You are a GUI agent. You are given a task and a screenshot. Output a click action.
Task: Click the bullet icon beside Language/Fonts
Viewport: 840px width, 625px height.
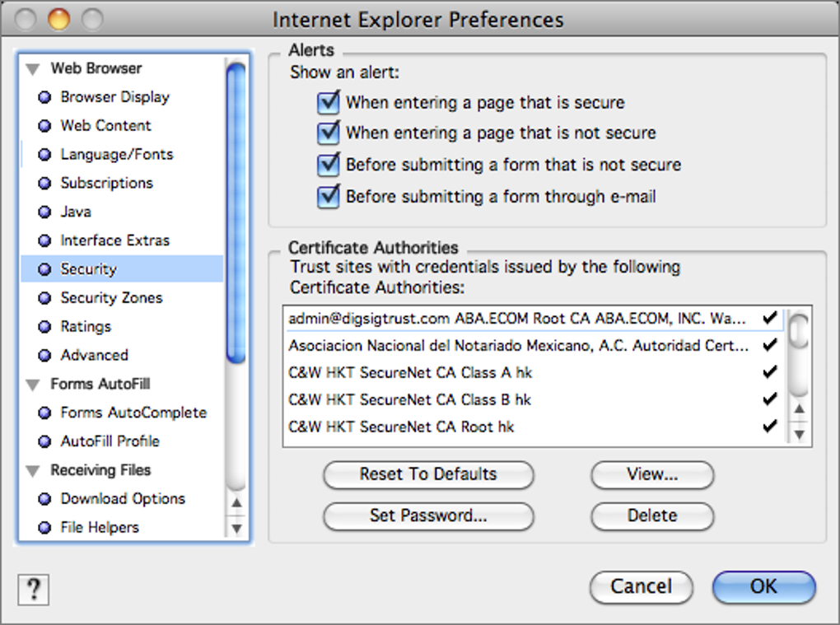coord(45,155)
